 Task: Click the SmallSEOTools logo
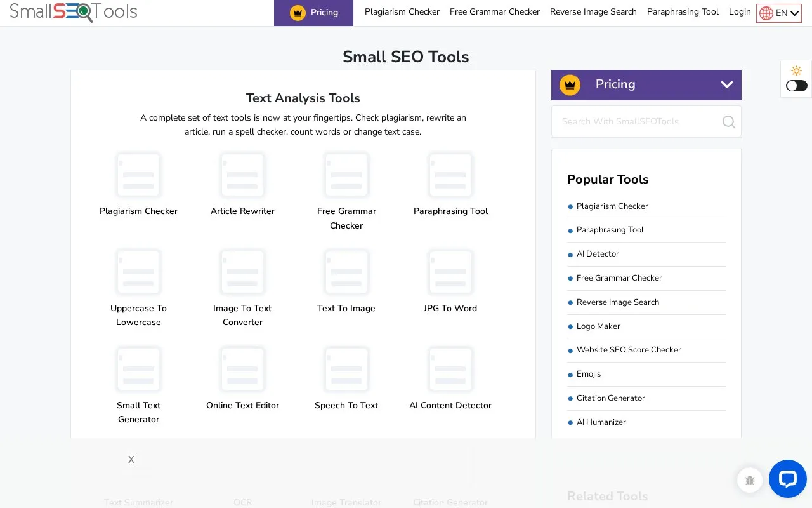tap(74, 12)
